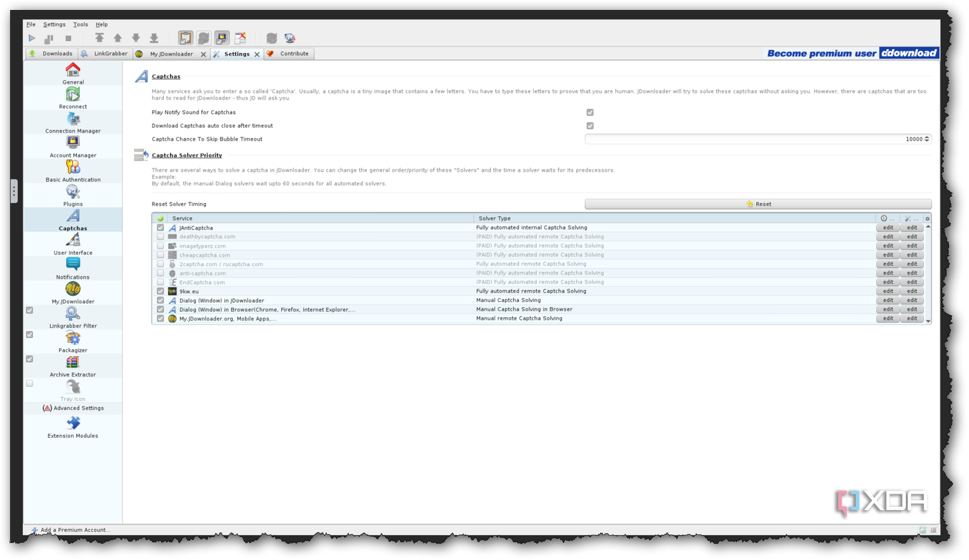969x560 pixels.
Task: Click the move-to-top arrow icon
Action: (100, 38)
